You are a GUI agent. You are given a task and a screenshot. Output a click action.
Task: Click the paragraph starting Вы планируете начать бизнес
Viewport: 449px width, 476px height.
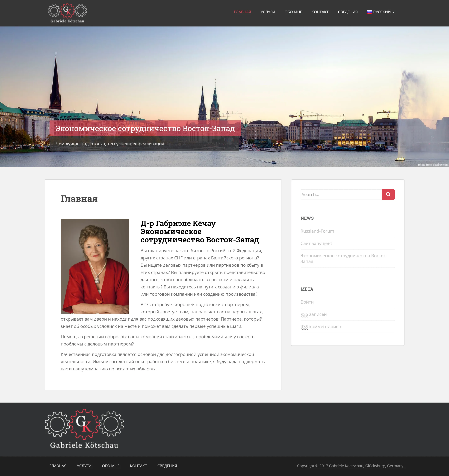[203, 272]
